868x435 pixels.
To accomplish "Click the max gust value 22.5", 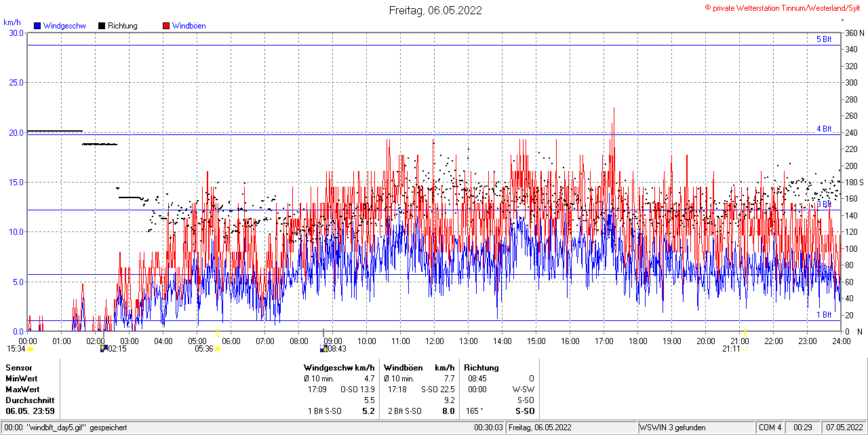I will click(448, 390).
